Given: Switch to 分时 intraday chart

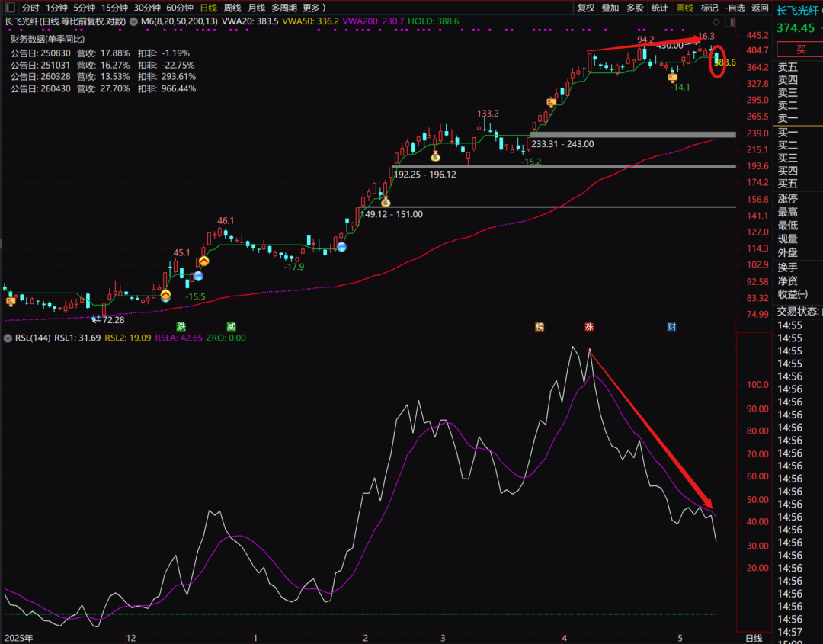Looking at the screenshot, I should coord(30,8).
